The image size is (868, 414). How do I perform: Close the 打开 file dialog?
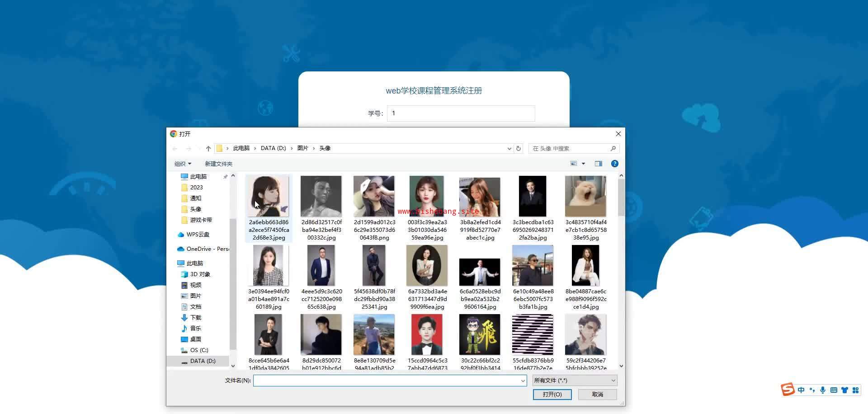618,134
